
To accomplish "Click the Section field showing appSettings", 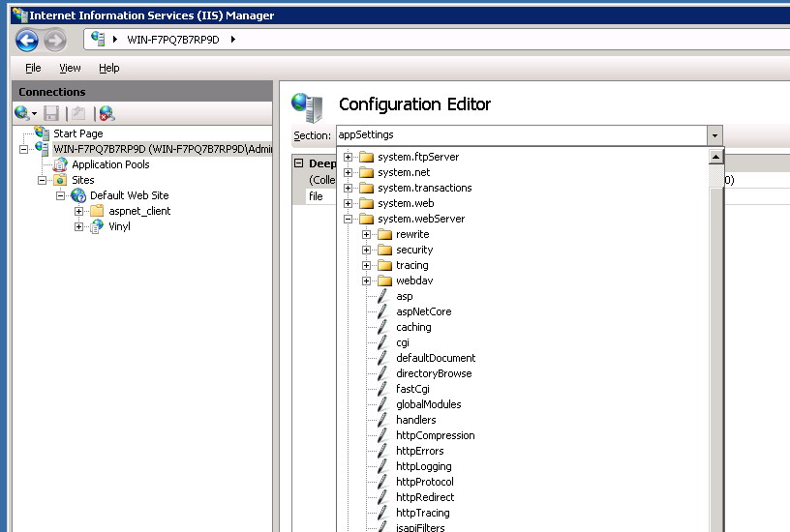I will click(x=522, y=135).
